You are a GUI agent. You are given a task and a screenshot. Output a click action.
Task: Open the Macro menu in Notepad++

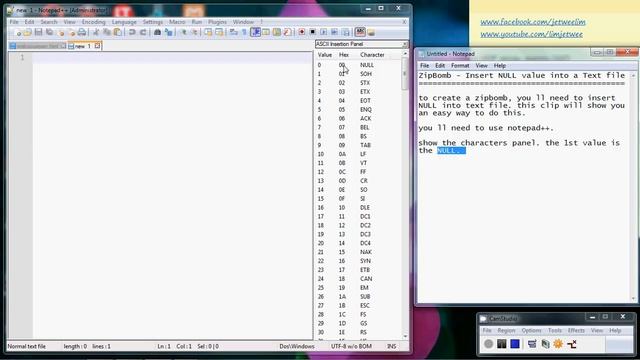pos(177,22)
